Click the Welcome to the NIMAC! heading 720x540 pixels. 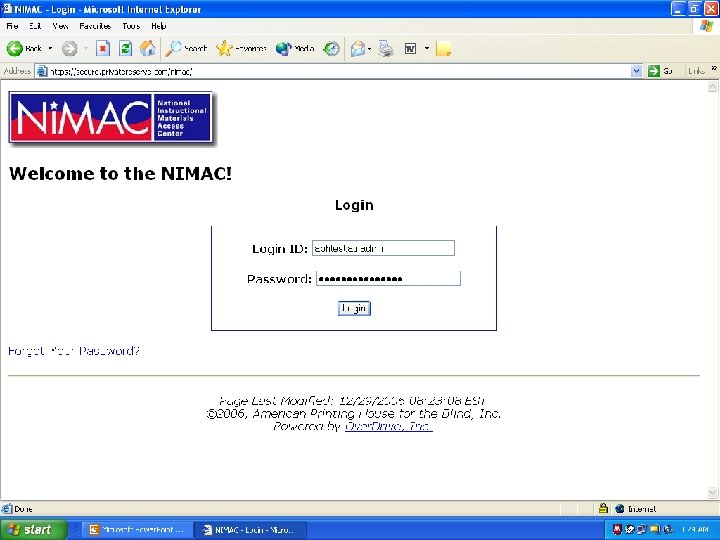tap(120, 174)
